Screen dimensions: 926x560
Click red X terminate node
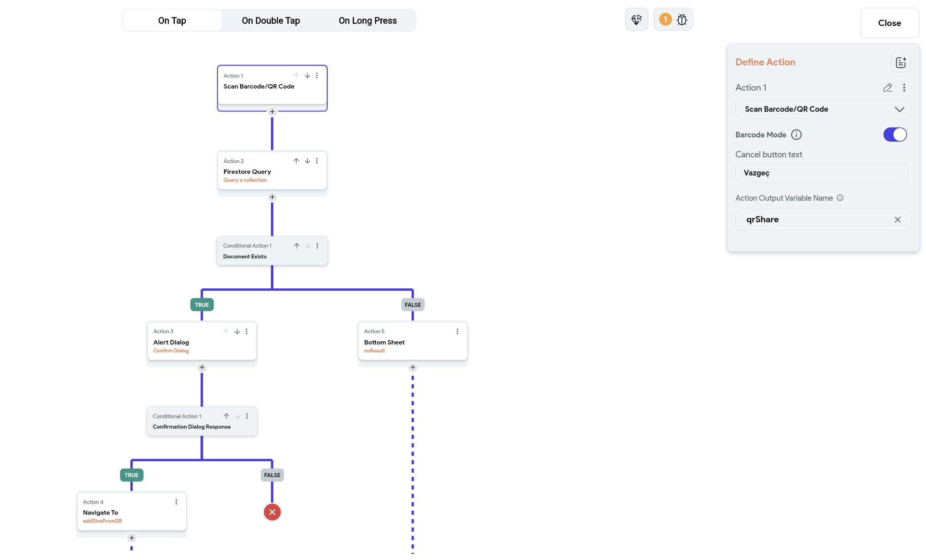(x=272, y=512)
